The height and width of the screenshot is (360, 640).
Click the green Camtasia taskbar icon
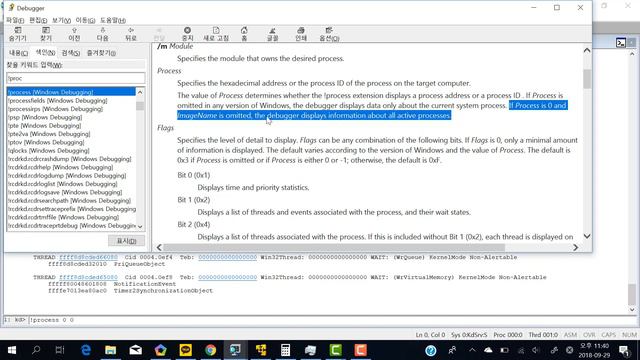(x=336, y=350)
